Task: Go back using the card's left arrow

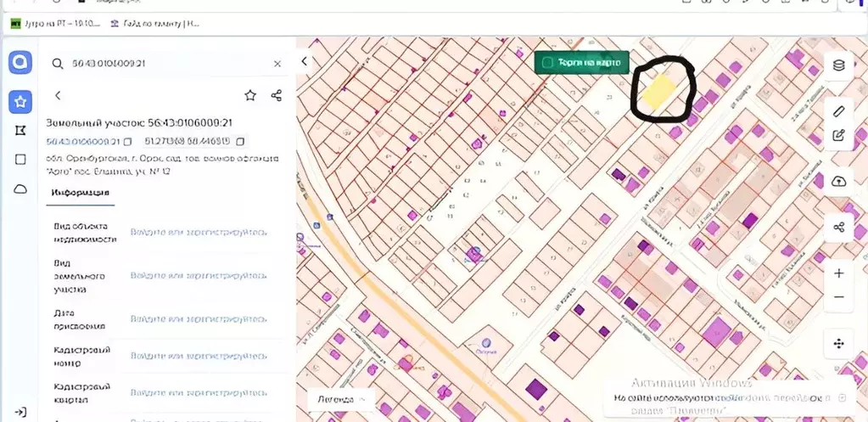Action: point(58,96)
